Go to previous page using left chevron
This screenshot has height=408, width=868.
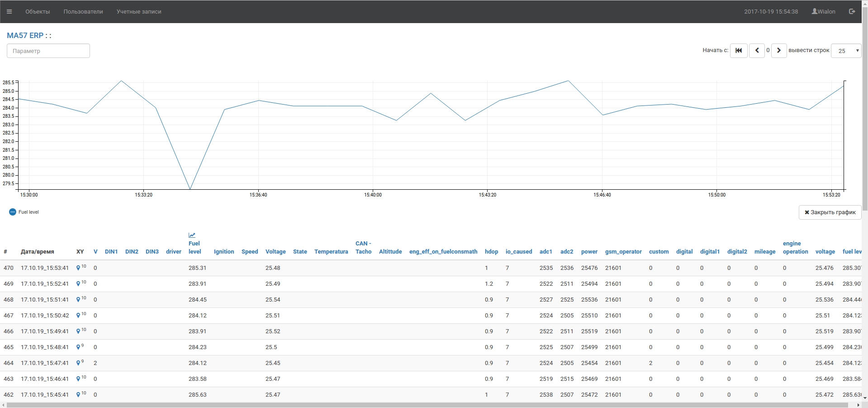pyautogui.click(x=757, y=50)
